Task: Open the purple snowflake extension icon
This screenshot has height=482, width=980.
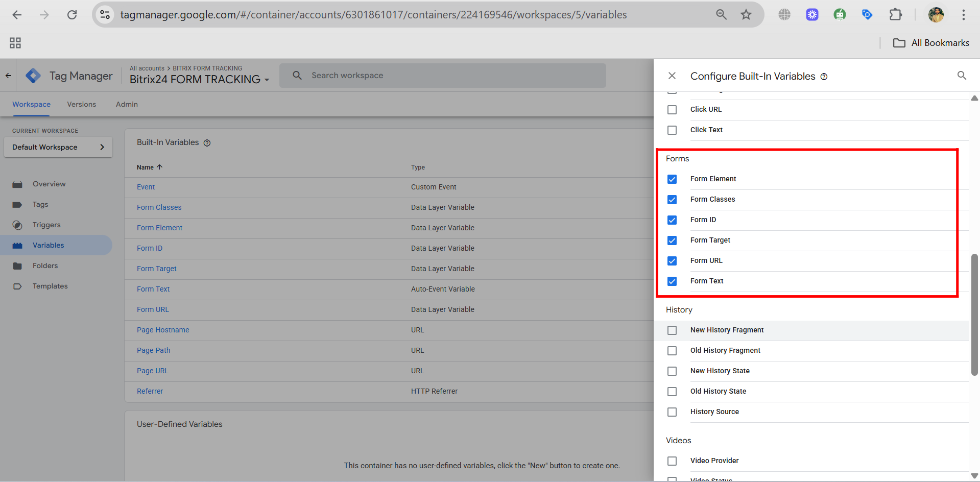Action: tap(812, 15)
